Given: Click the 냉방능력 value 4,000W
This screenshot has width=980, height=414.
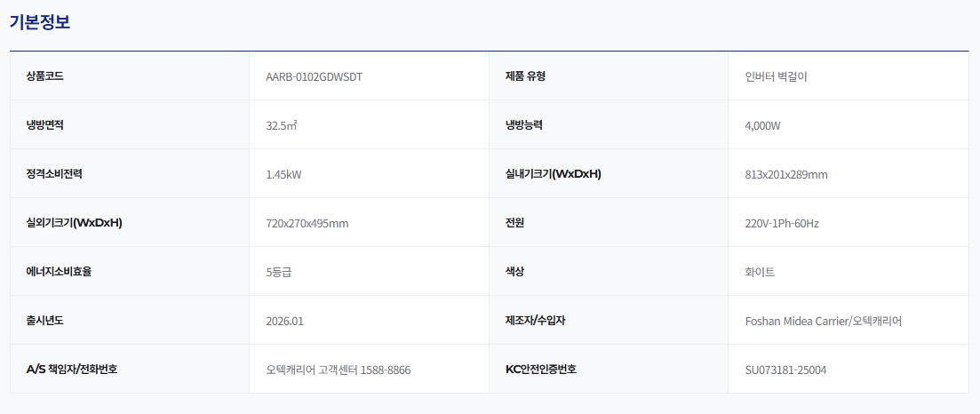Looking at the screenshot, I should (762, 125).
